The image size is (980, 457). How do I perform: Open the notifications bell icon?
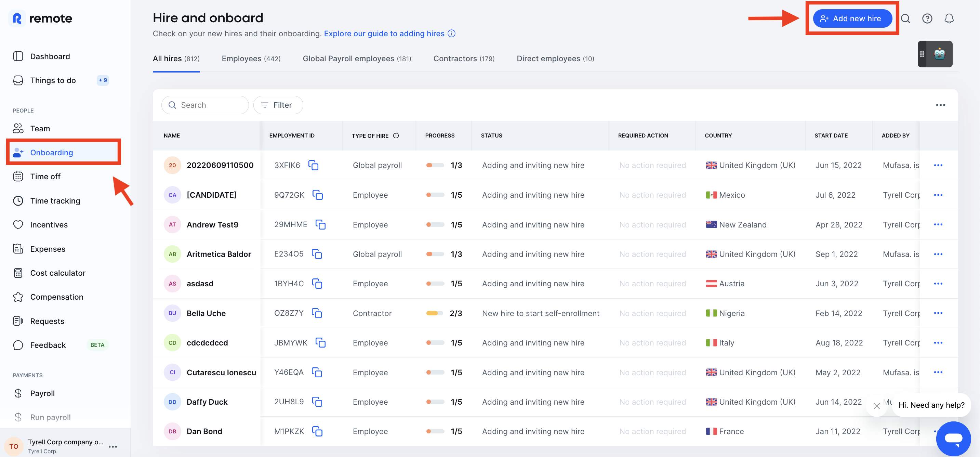click(949, 18)
